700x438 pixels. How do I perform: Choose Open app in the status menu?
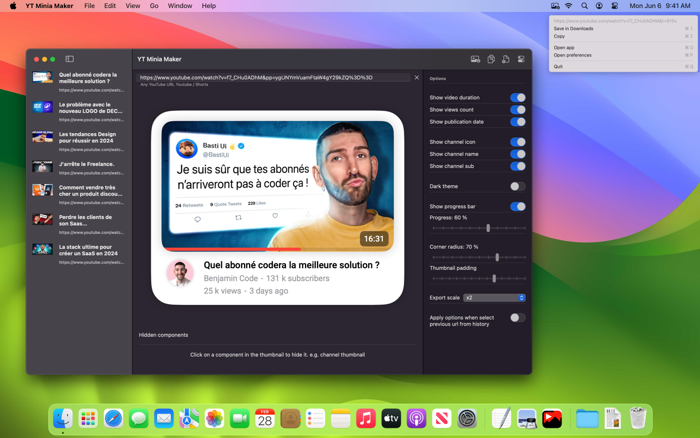623,47
